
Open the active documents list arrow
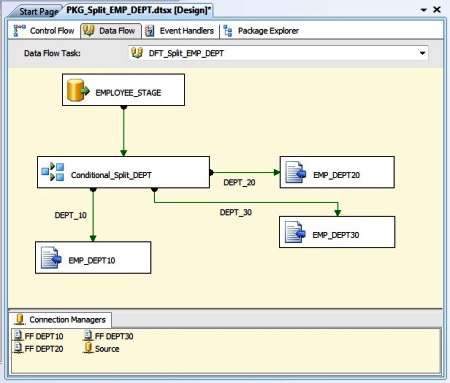(x=424, y=10)
